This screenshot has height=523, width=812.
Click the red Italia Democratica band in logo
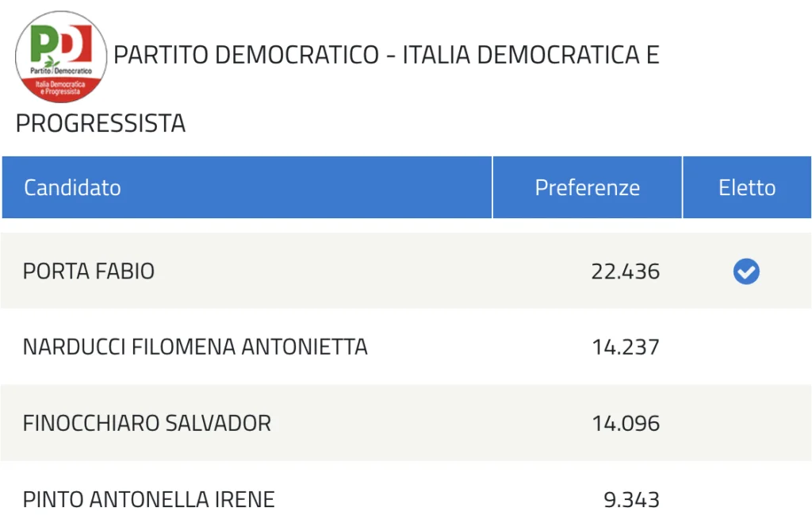tap(60, 89)
